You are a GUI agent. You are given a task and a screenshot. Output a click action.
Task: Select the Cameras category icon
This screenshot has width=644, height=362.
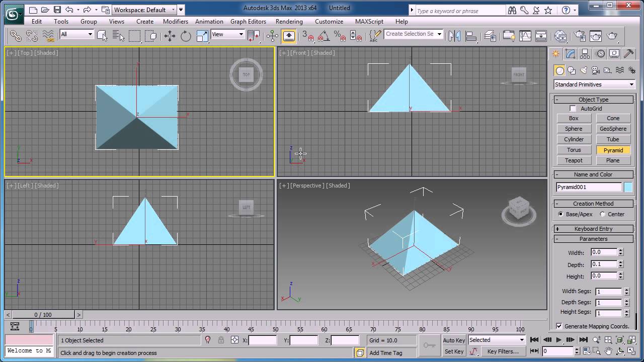coord(596,70)
